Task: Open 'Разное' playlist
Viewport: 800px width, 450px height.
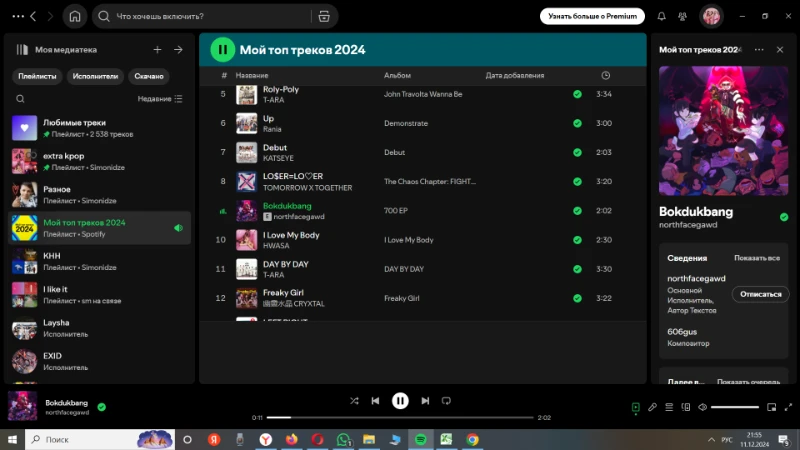Action: click(99, 194)
